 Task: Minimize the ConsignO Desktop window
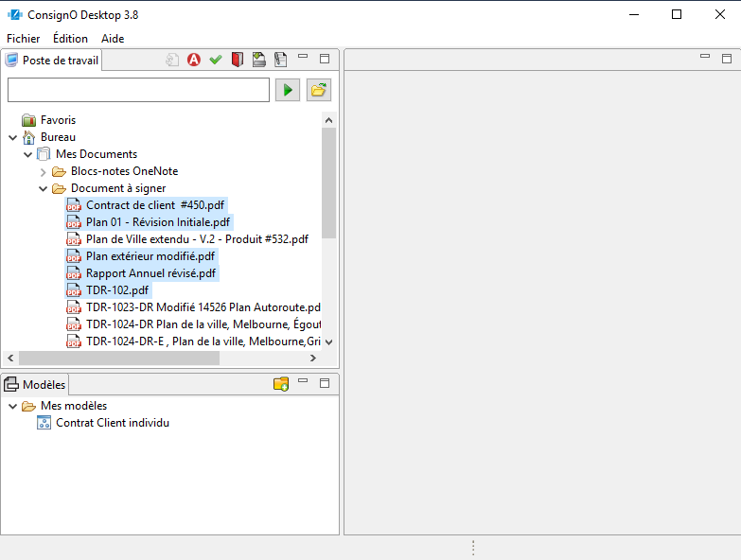(634, 14)
